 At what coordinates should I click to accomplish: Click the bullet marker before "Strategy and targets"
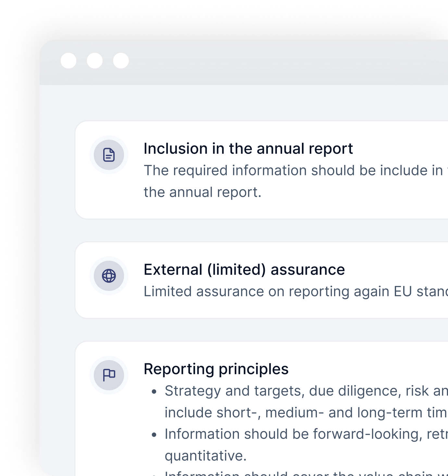point(154,392)
